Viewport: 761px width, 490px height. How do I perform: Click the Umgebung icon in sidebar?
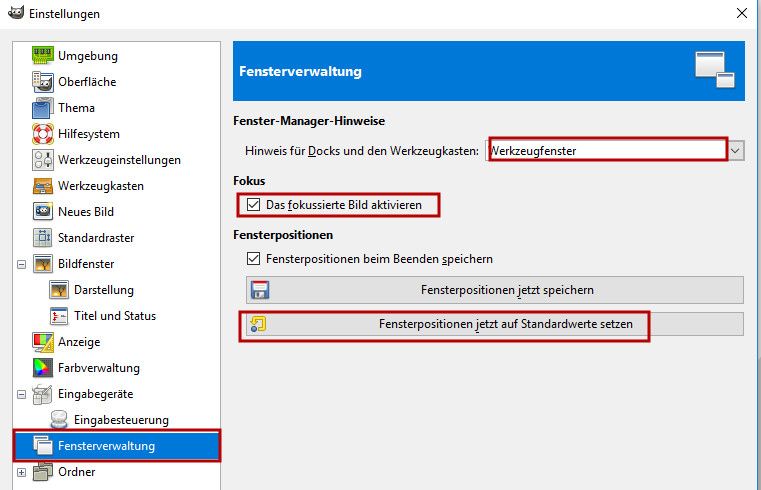click(x=42, y=55)
